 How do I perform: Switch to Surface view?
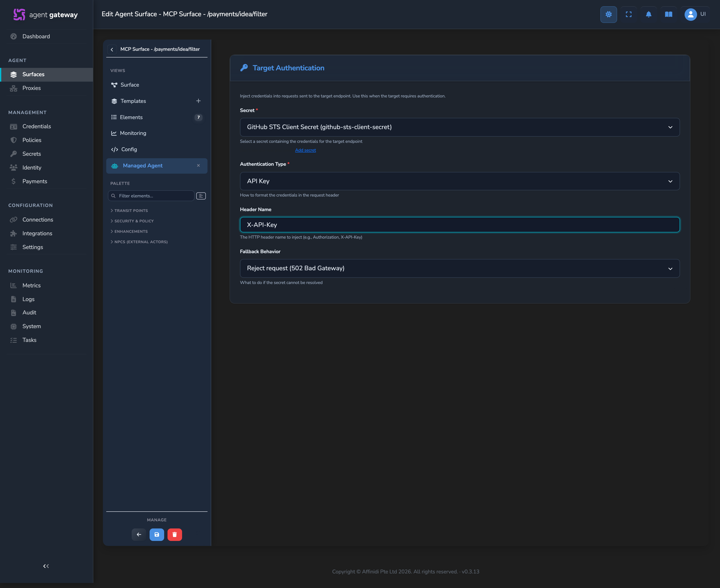coord(156,85)
